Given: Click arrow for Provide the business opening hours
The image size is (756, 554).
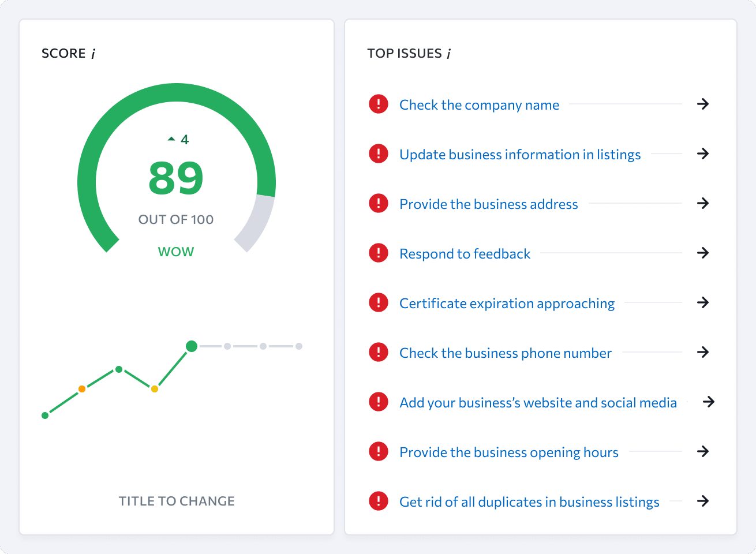Looking at the screenshot, I should tap(703, 452).
